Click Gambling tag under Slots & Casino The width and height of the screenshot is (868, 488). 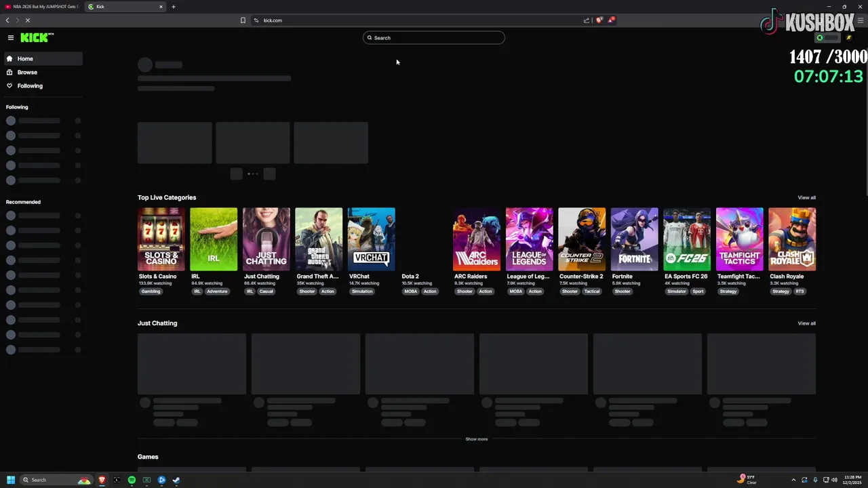[x=151, y=291]
